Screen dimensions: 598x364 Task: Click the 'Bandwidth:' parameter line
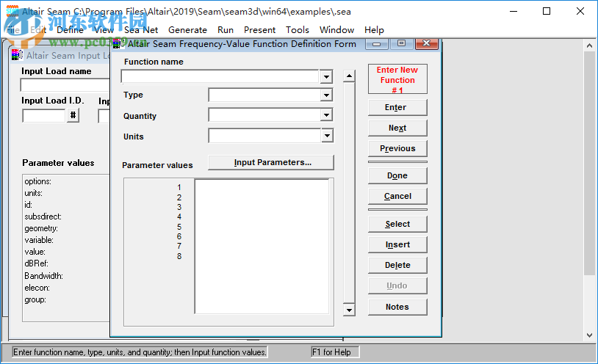pyautogui.click(x=44, y=276)
